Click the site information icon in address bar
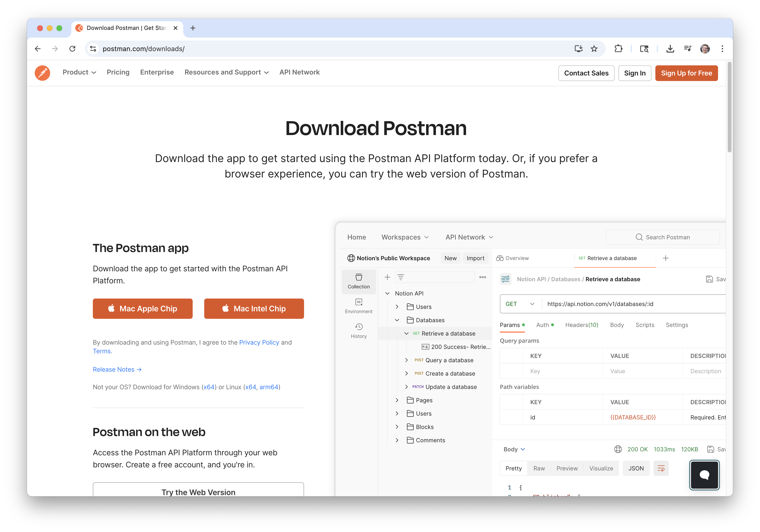Viewport: 760px width, 532px height. [93, 49]
